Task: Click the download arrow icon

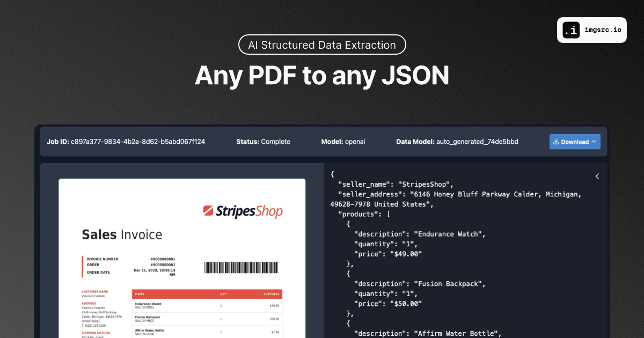Action: click(x=557, y=142)
